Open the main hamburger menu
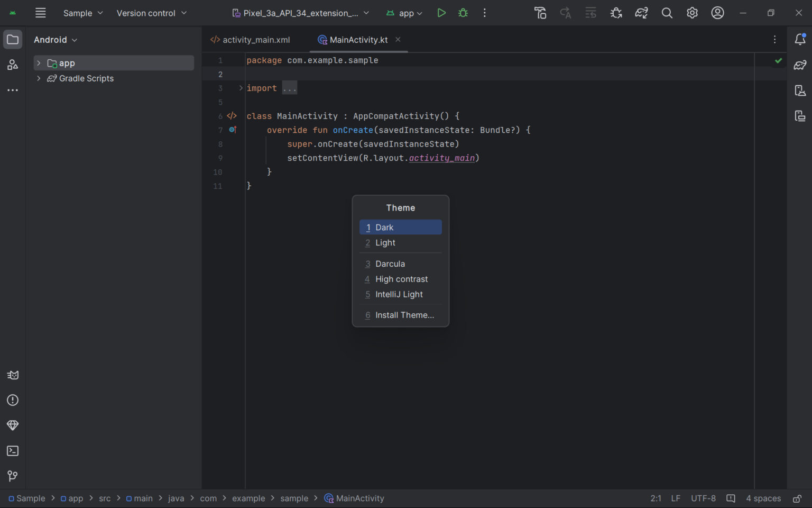Screen dimensions: 812x508 click(x=40, y=13)
